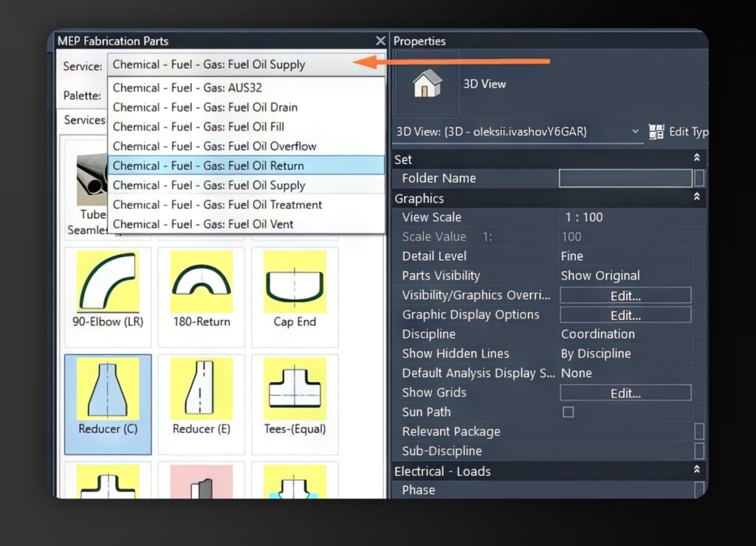Click the Discipline value Coordination
Viewport: 756px width, 546px height.
(x=598, y=334)
